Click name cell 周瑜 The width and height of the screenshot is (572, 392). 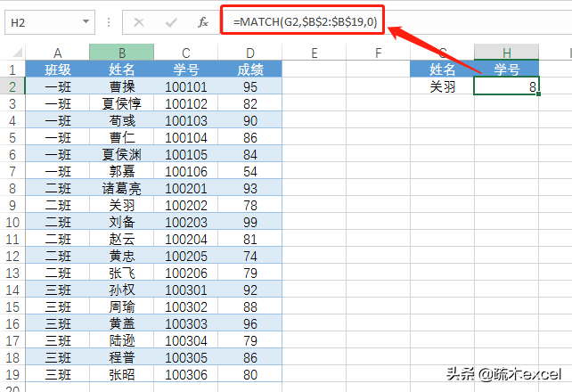(x=122, y=307)
